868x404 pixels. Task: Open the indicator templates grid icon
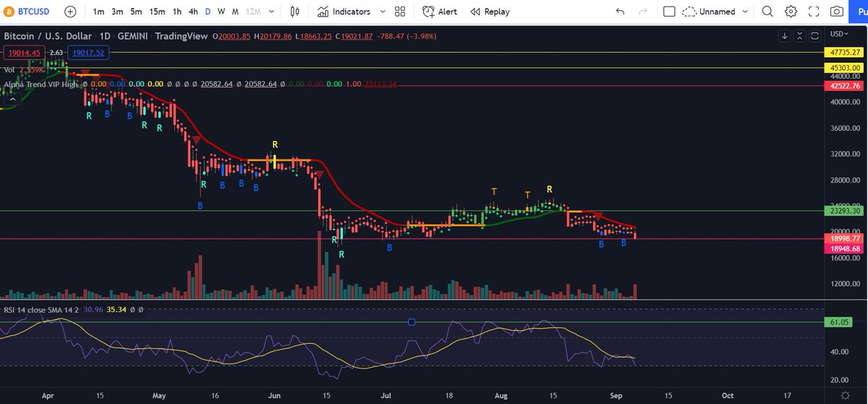(400, 12)
